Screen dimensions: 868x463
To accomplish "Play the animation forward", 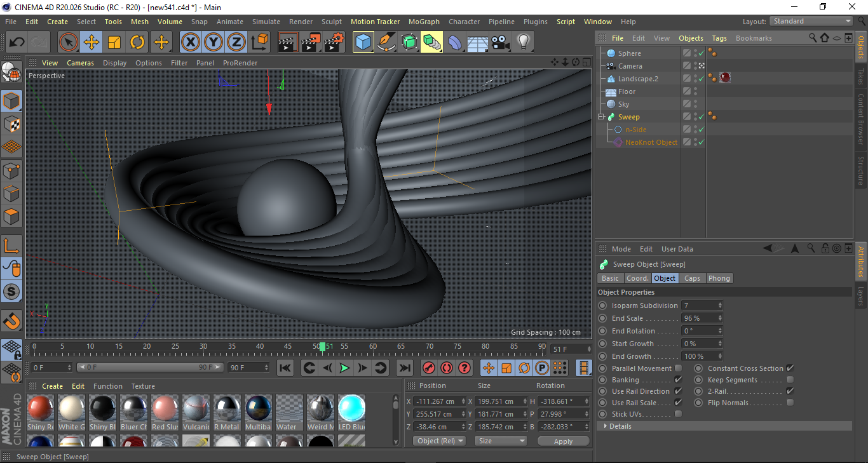I will [x=344, y=368].
